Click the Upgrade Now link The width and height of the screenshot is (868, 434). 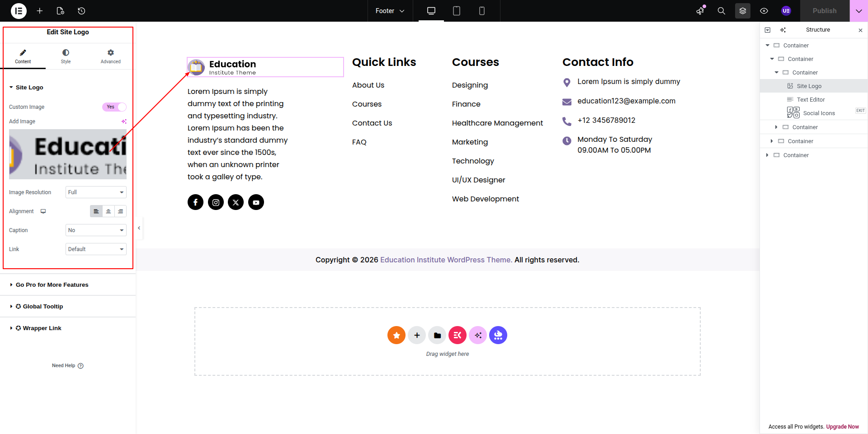pyautogui.click(x=842, y=427)
